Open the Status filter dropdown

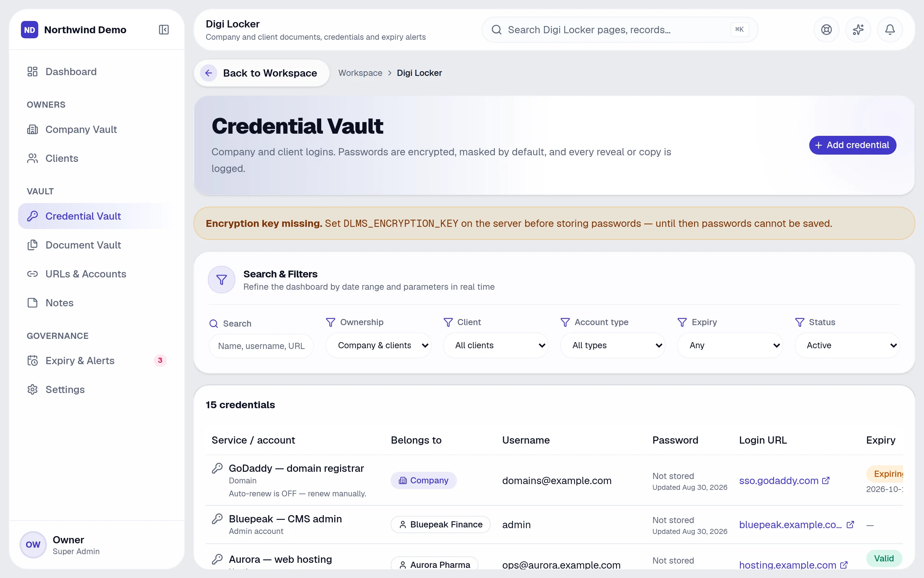[x=847, y=345]
